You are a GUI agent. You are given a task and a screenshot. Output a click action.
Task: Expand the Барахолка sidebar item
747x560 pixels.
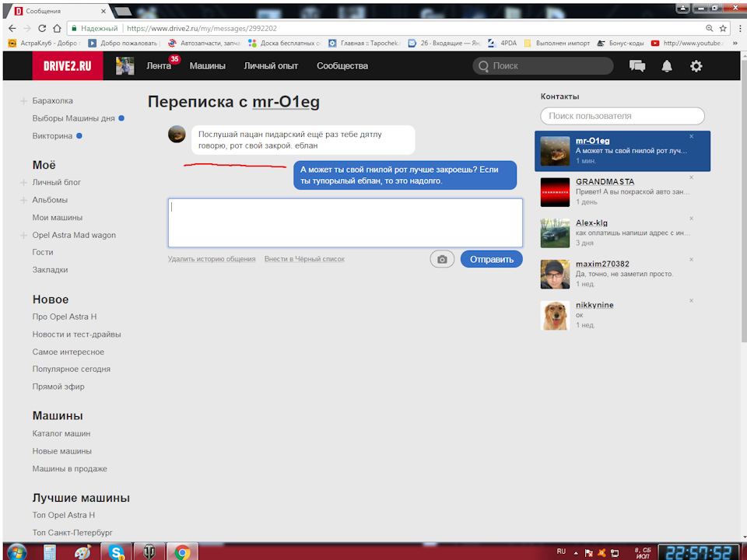click(x=24, y=101)
